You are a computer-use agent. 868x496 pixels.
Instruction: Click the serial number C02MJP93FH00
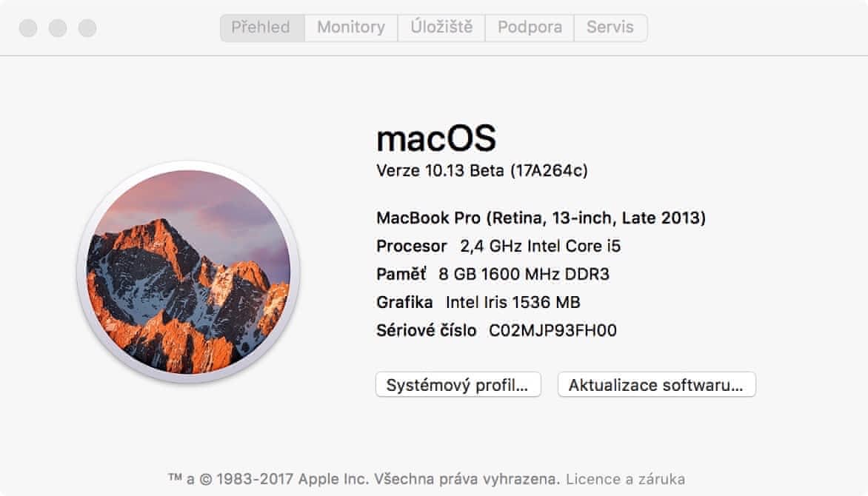pos(552,330)
